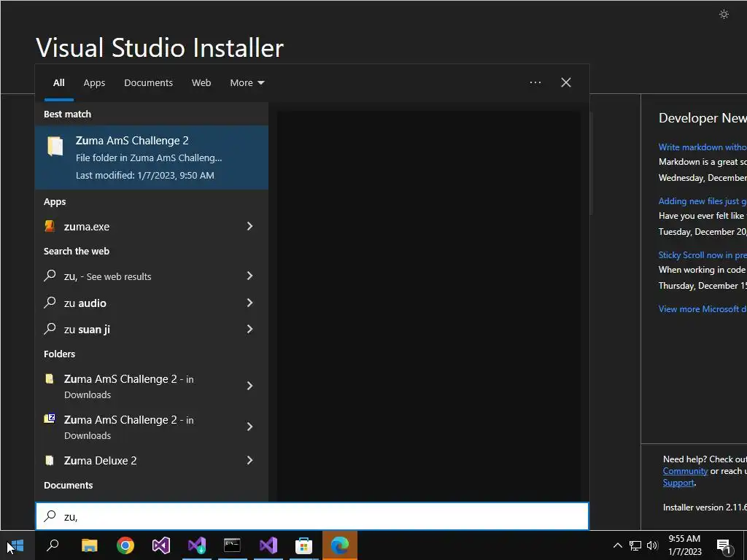This screenshot has height=560, width=747.
Task: Switch to the Apps search tab
Action: point(94,83)
